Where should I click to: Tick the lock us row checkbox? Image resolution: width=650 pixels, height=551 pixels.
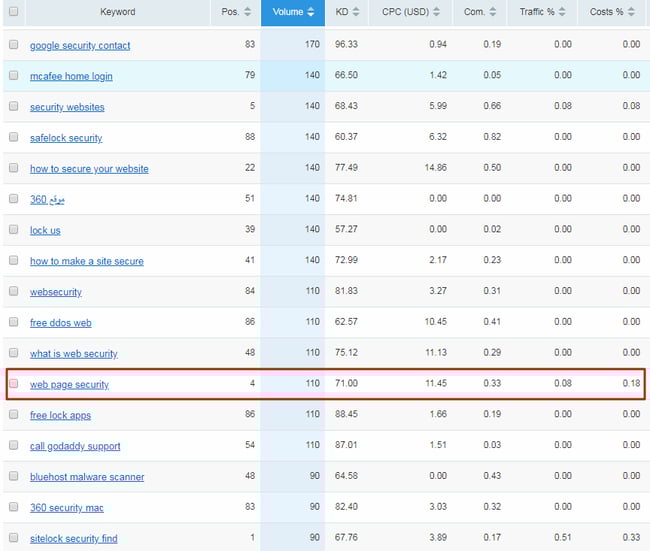14,229
